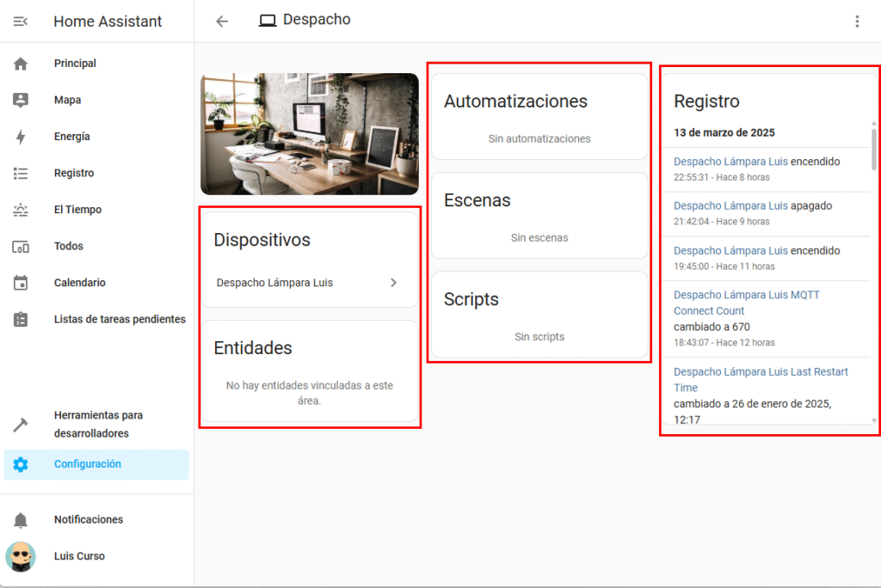Click the Registro panel scrollbar
The image size is (881, 588).
point(874,150)
